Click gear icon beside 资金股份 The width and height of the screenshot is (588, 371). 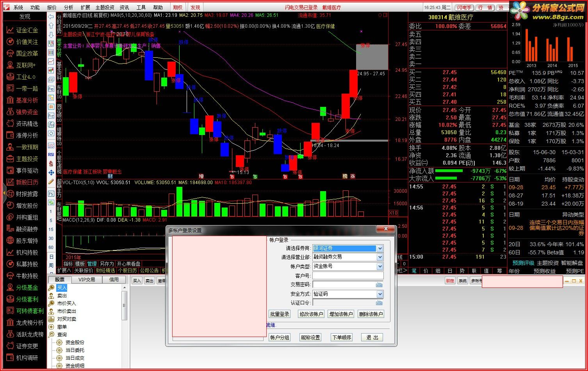tap(59, 342)
